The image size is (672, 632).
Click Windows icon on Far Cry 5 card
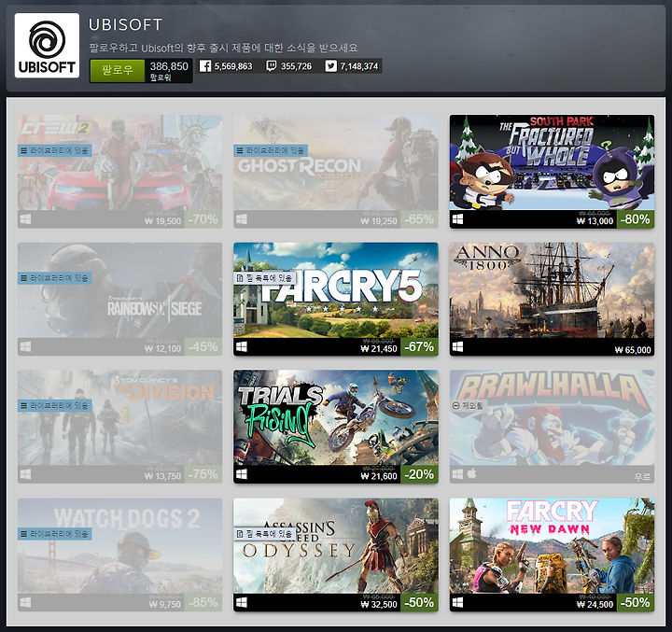click(242, 346)
